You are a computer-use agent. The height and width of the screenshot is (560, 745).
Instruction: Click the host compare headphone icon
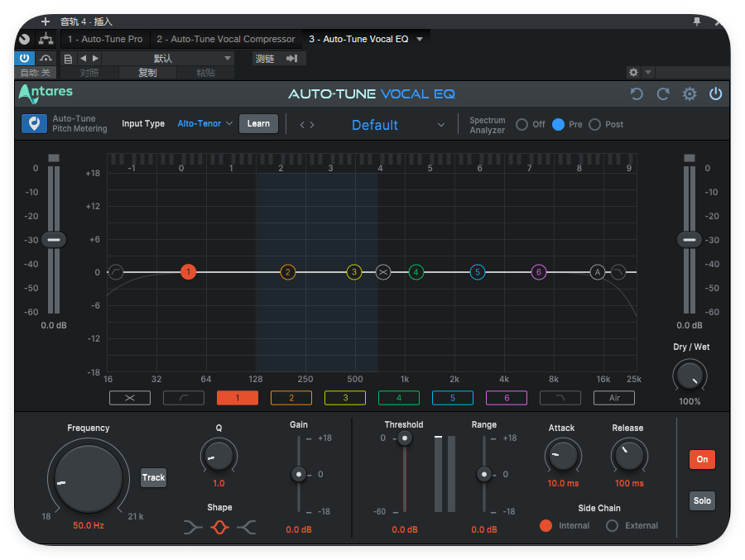[46, 58]
